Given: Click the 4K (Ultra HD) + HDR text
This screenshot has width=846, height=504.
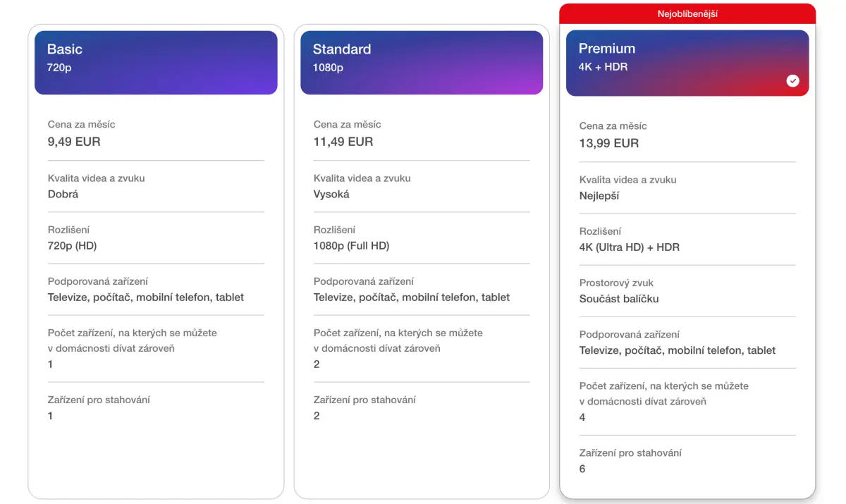Looking at the screenshot, I should (630, 247).
